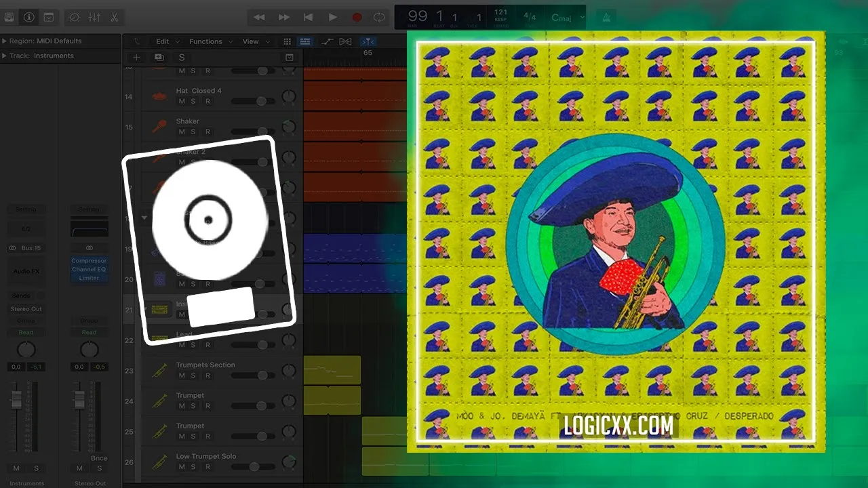The image size is (868, 488).
Task: Click the global Solo S button above tracks
Action: tap(181, 58)
